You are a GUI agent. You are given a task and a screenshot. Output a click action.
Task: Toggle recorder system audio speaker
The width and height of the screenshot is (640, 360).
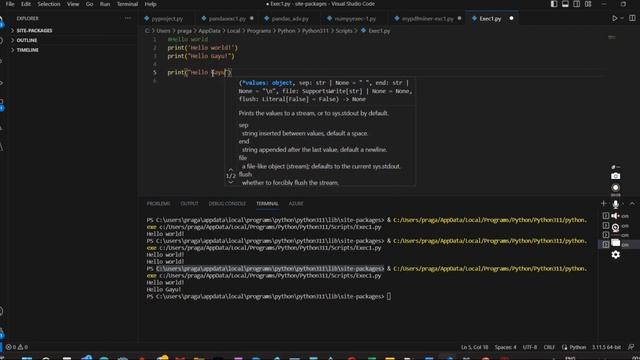pos(616,216)
